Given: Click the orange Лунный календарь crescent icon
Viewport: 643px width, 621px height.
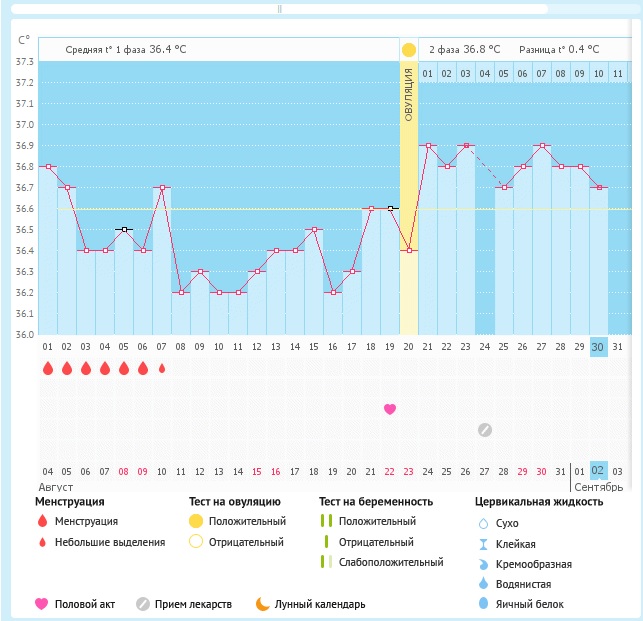Looking at the screenshot, I should coord(262,604).
